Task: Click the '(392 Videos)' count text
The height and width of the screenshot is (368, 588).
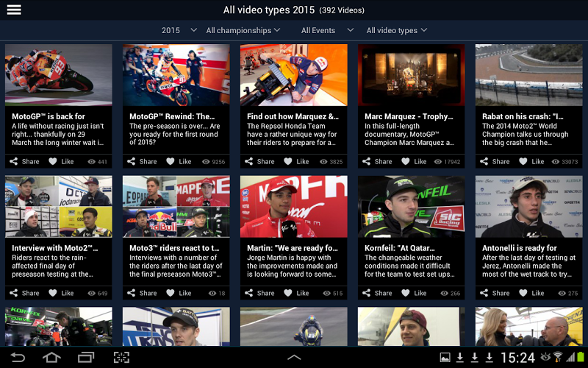Action: tap(342, 10)
